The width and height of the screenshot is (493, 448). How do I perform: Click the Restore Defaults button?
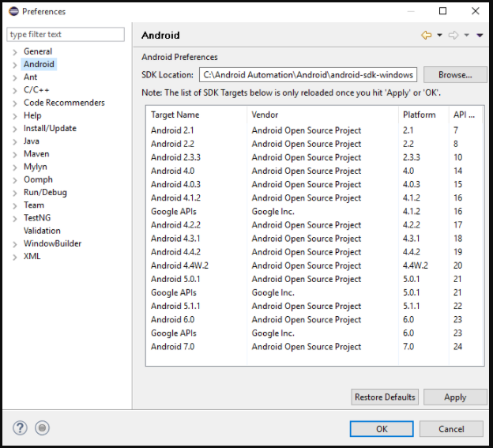385,397
